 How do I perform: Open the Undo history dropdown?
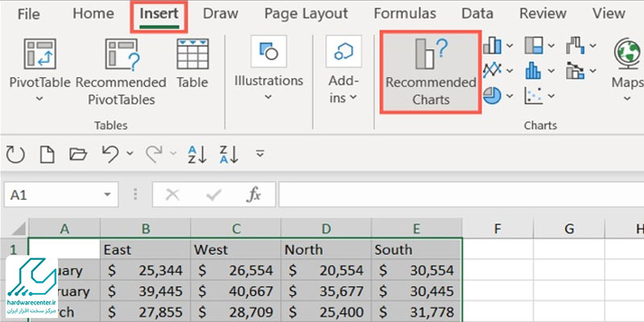(130, 154)
